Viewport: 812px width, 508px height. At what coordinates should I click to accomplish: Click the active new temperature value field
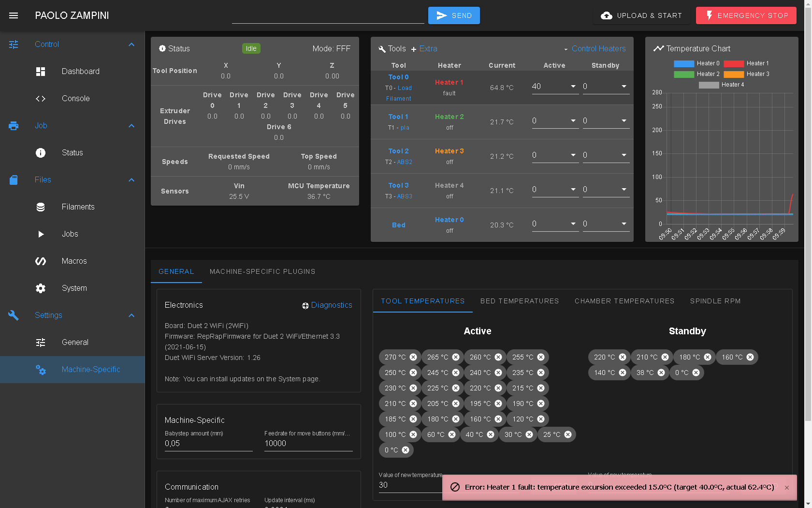(410, 485)
